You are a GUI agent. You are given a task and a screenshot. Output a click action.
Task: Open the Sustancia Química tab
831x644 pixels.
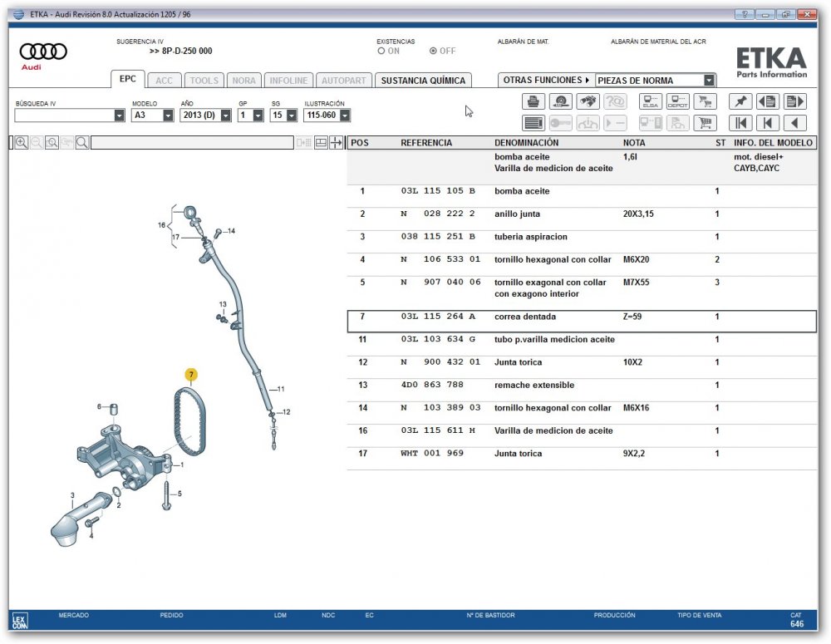coord(423,81)
